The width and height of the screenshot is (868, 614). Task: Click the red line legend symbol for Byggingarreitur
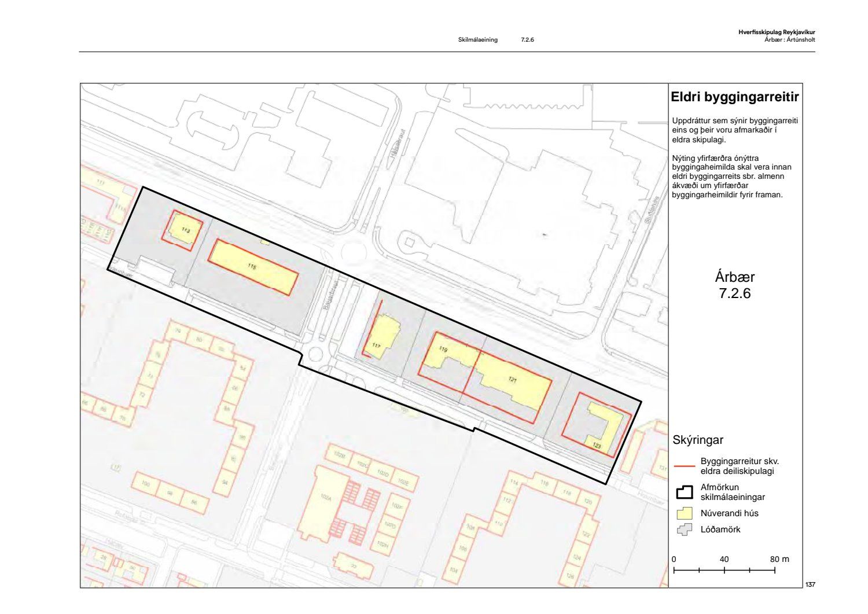(685, 466)
